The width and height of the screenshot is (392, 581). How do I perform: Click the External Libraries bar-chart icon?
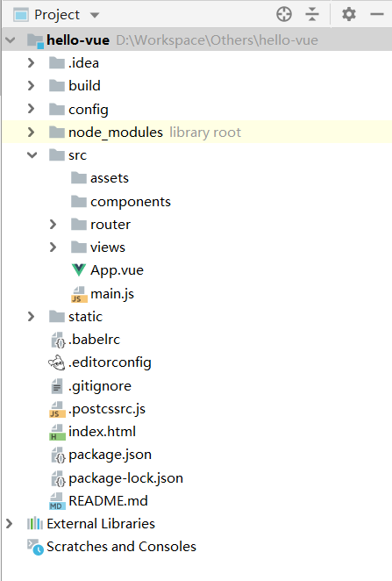tap(35, 524)
